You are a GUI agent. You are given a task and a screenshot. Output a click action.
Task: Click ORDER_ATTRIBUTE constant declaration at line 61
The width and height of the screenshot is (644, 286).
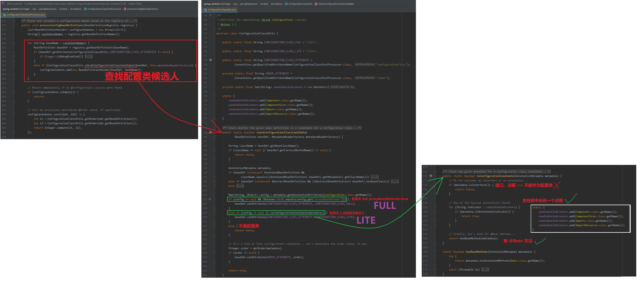coord(277,74)
